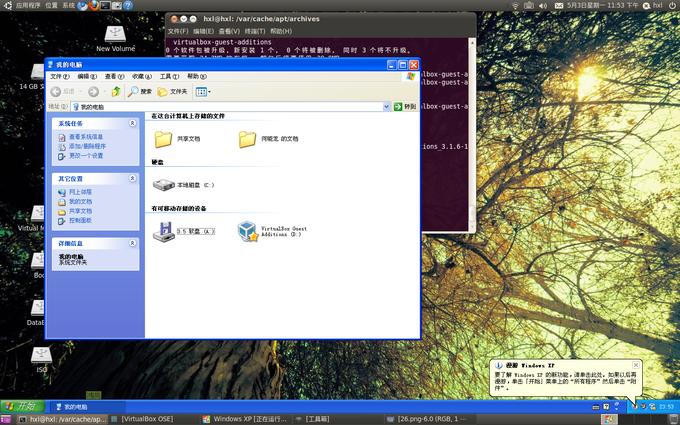Viewport: 680px width, 425px height.
Task: Go up one folder level with green arrow
Action: (116, 92)
